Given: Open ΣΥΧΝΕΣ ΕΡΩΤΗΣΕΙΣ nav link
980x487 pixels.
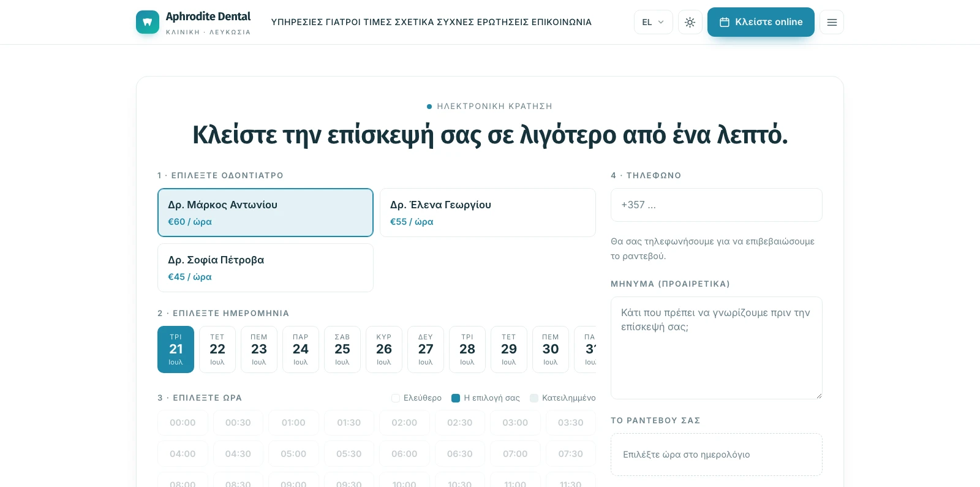Looking at the screenshot, I should 483,22.
